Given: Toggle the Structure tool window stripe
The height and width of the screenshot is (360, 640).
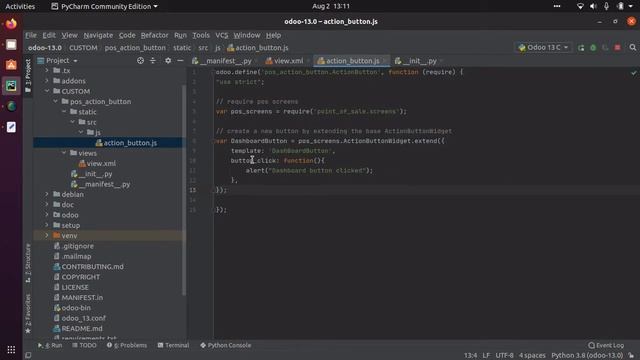Looking at the screenshot, I should pos(28,263).
